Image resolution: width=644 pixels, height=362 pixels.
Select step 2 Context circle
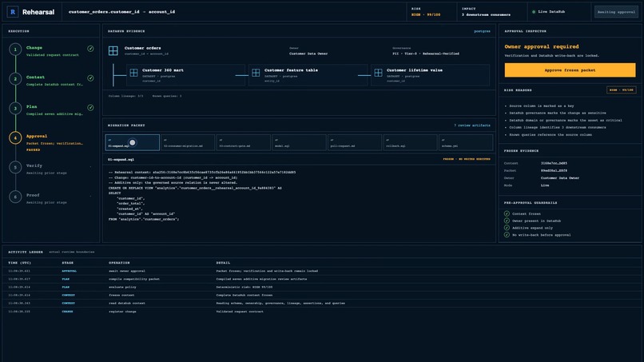[x=16, y=79]
